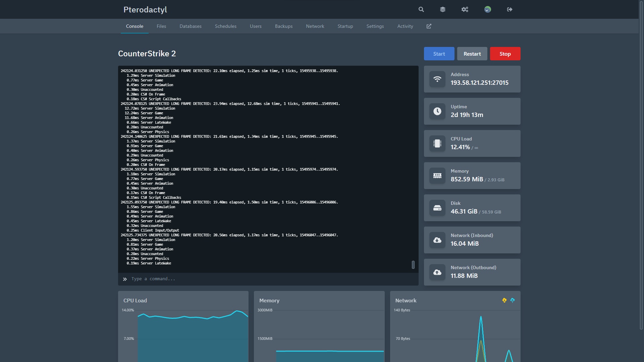This screenshot has width=644, height=362.
Task: Open admin area gears icon
Action: [x=465, y=9]
